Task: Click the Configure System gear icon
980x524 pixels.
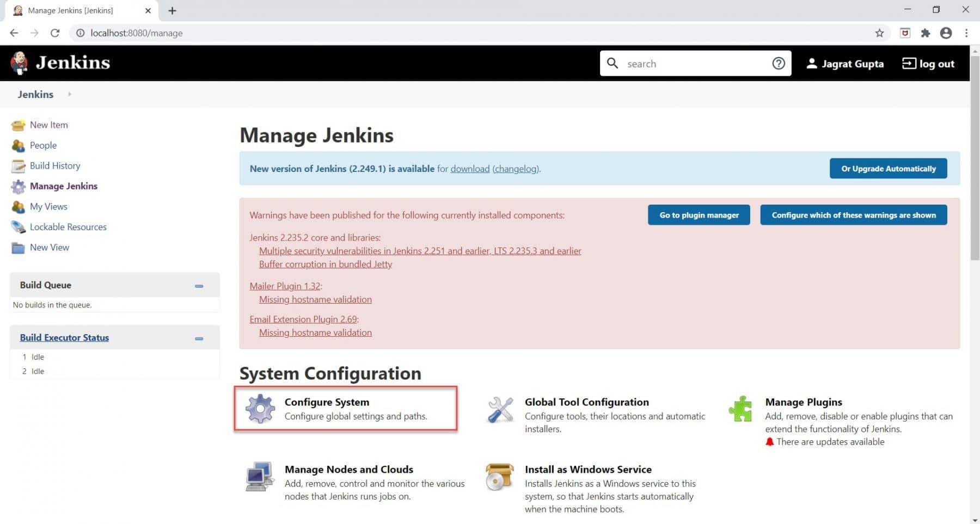Action: 260,409
